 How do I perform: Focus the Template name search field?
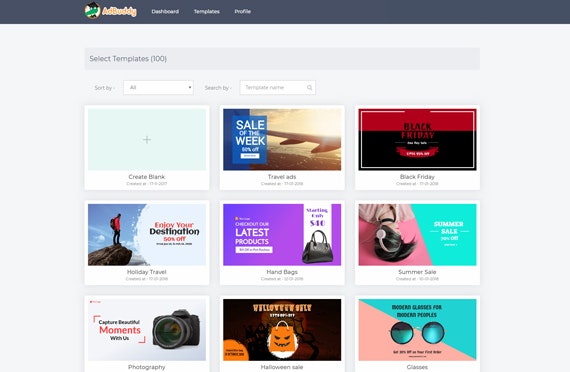point(277,88)
